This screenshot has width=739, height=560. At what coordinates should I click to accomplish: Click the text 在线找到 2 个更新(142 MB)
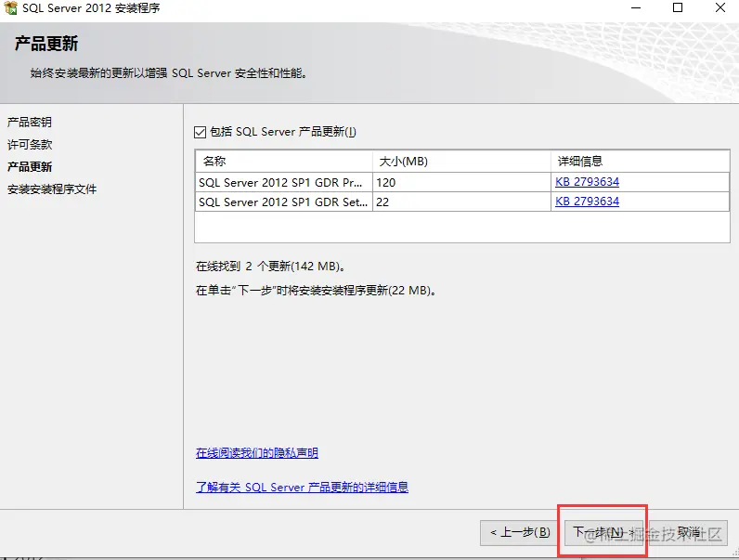click(x=271, y=267)
